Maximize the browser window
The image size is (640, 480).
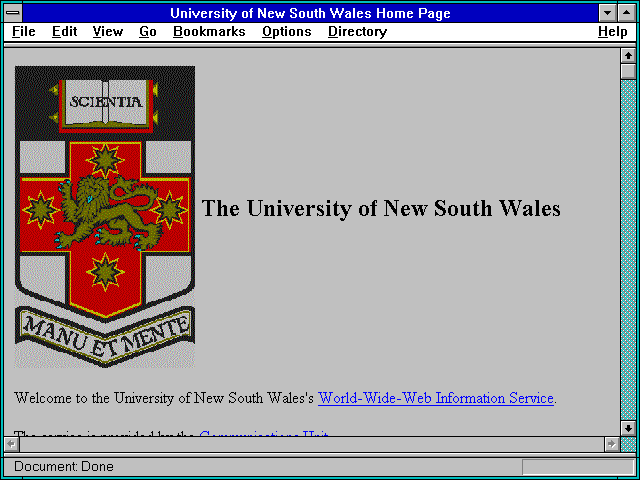coord(626,13)
